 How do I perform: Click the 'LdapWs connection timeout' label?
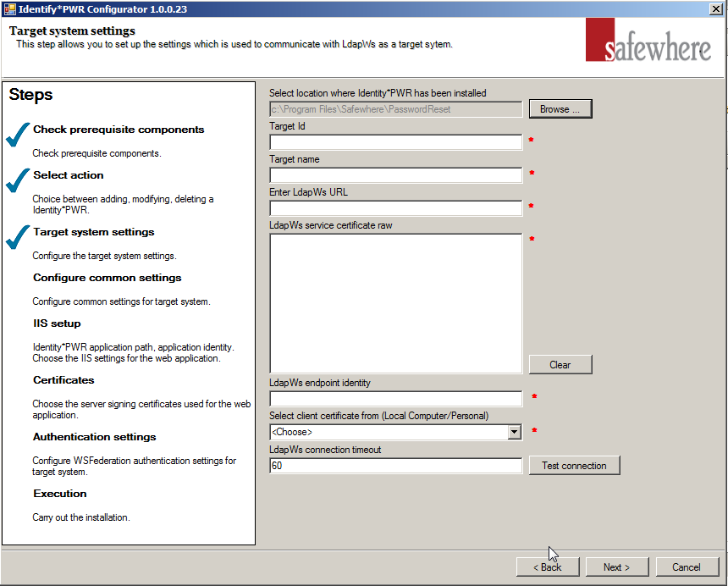tap(325, 450)
